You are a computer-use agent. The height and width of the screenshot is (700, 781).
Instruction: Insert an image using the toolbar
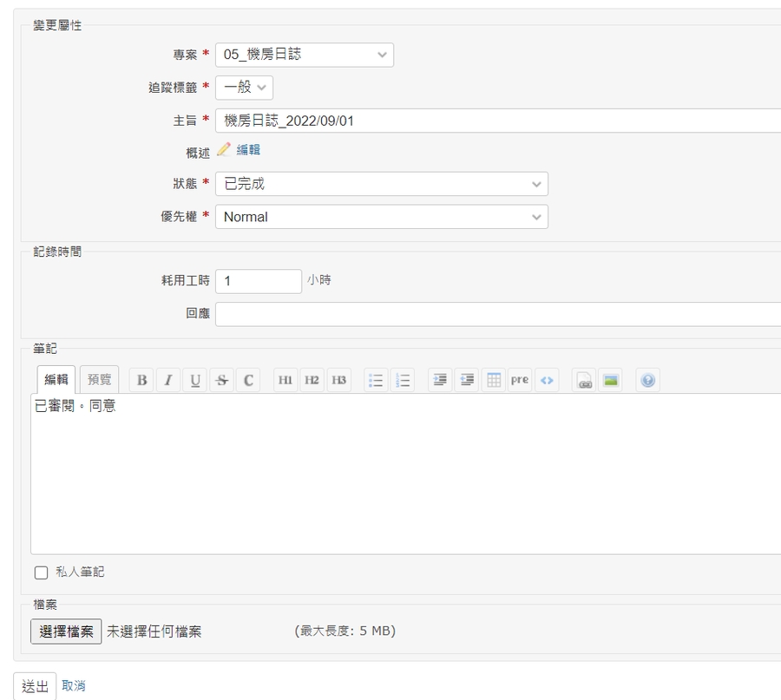coord(611,380)
